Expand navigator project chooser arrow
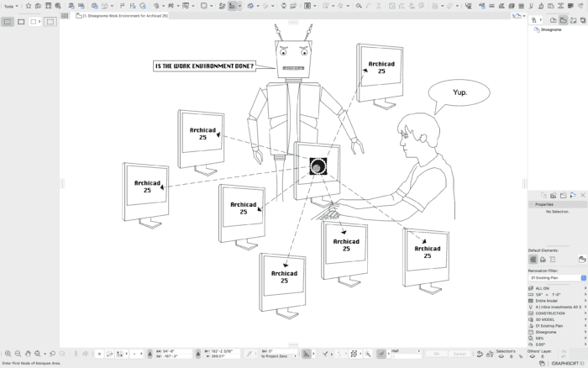The width and height of the screenshot is (588, 368). [x=540, y=20]
